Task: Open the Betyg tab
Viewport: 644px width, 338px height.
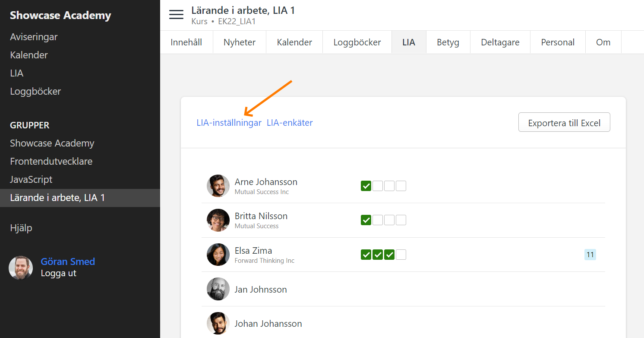Action: [448, 42]
